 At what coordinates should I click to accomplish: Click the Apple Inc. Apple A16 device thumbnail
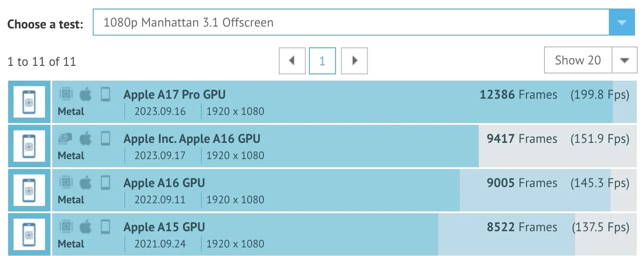tap(29, 146)
